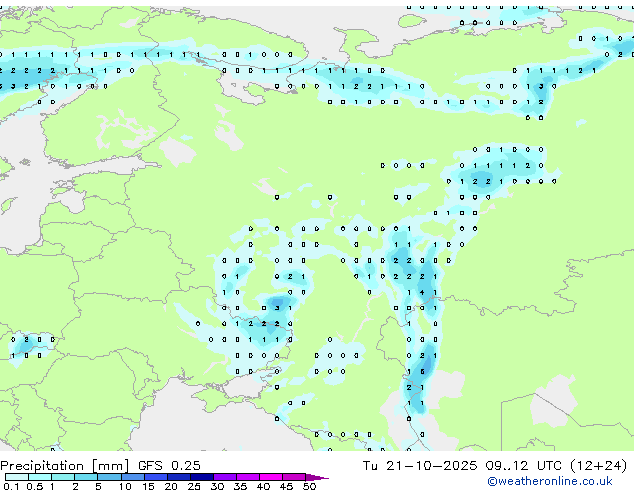Image resolution: width=634 pixels, height=490 pixels.
Task: Click the '20' legend scale label
Action: (171, 486)
